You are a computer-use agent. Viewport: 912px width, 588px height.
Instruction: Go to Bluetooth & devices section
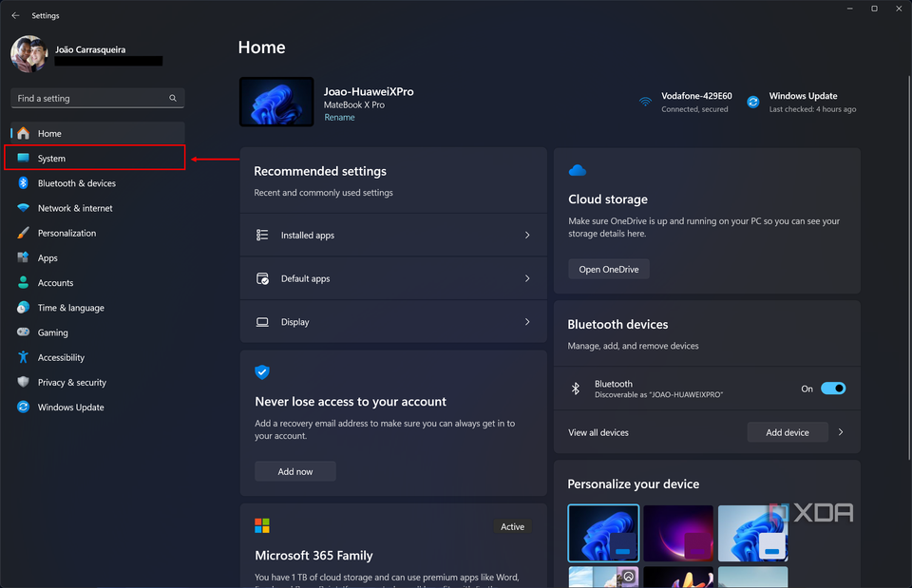click(98, 183)
